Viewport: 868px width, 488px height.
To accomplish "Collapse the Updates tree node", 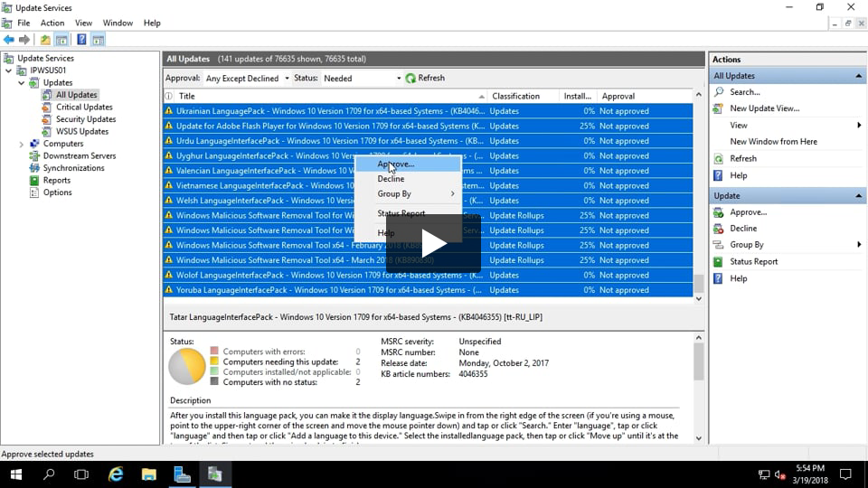I will click(x=21, y=83).
